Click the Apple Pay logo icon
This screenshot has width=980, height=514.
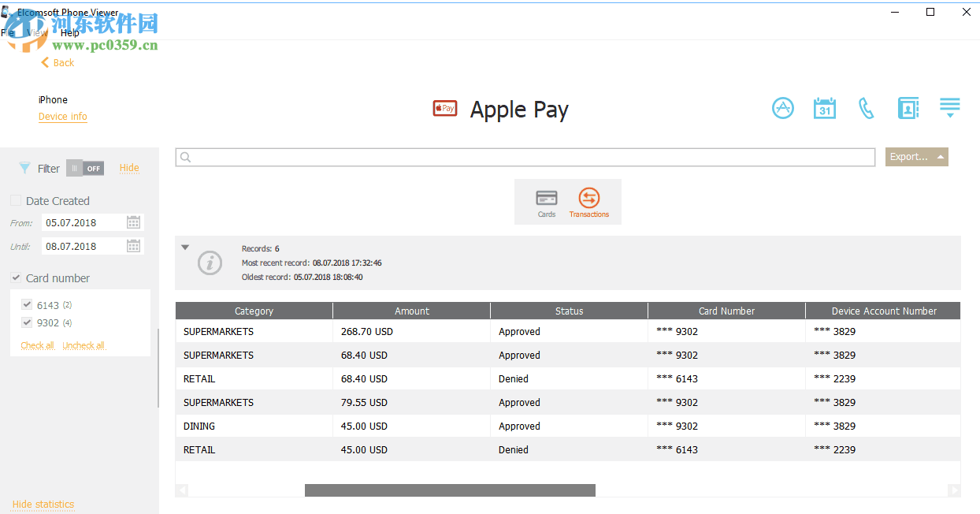click(x=445, y=109)
